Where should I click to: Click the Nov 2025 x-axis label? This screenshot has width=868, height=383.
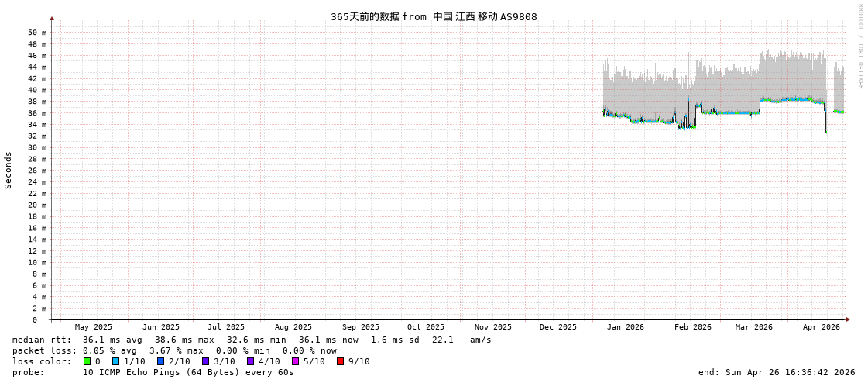[493, 327]
